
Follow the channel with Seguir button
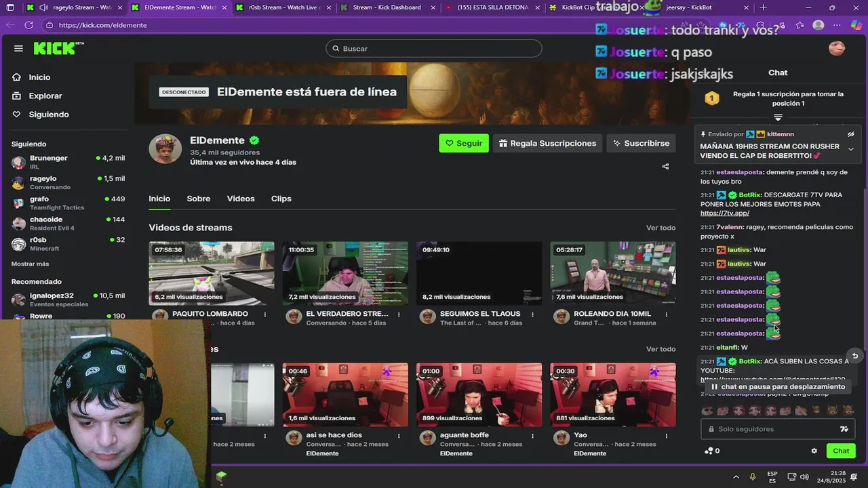tap(464, 143)
